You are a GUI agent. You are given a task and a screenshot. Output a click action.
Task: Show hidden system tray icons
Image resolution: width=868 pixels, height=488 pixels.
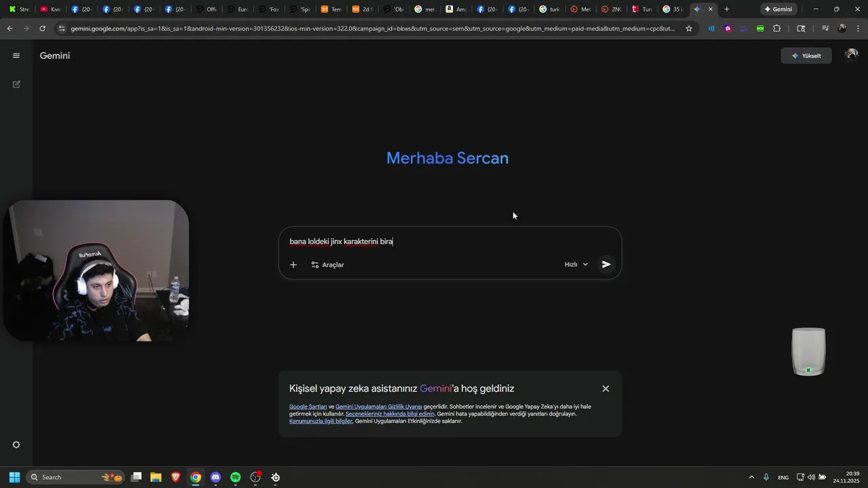pyautogui.click(x=751, y=477)
